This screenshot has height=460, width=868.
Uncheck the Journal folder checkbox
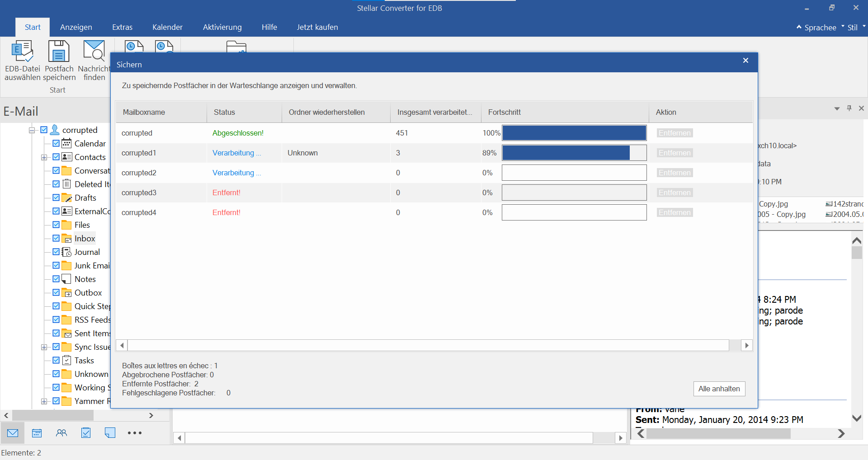56,252
